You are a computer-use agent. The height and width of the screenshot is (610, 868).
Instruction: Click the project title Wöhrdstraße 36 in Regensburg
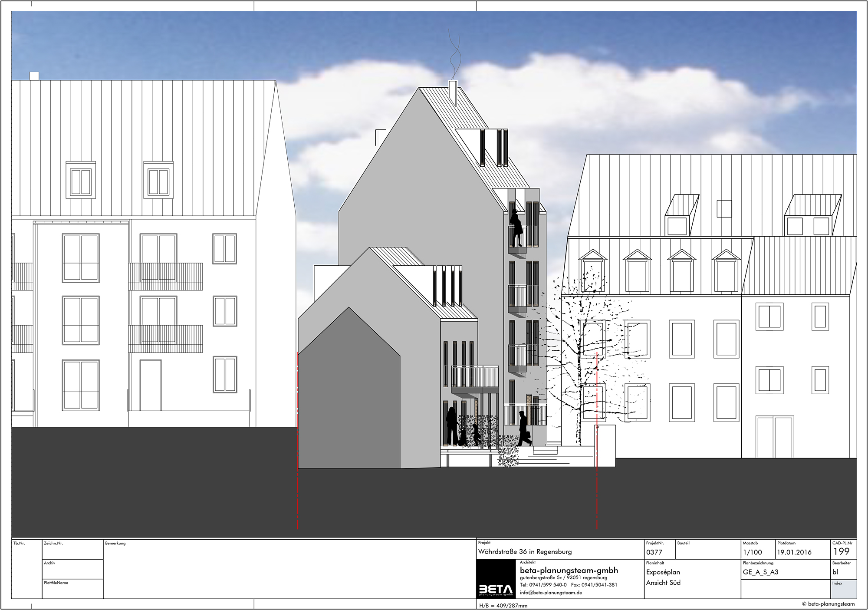click(x=525, y=552)
